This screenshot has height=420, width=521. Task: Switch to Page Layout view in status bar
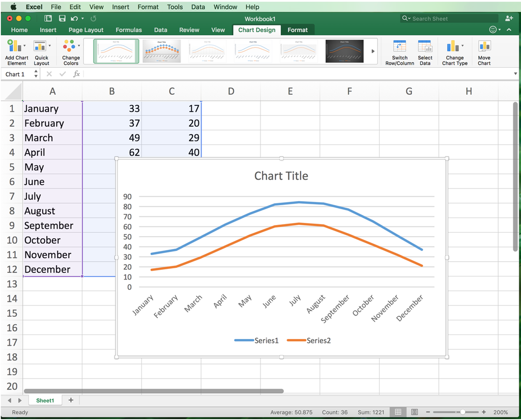(x=414, y=412)
